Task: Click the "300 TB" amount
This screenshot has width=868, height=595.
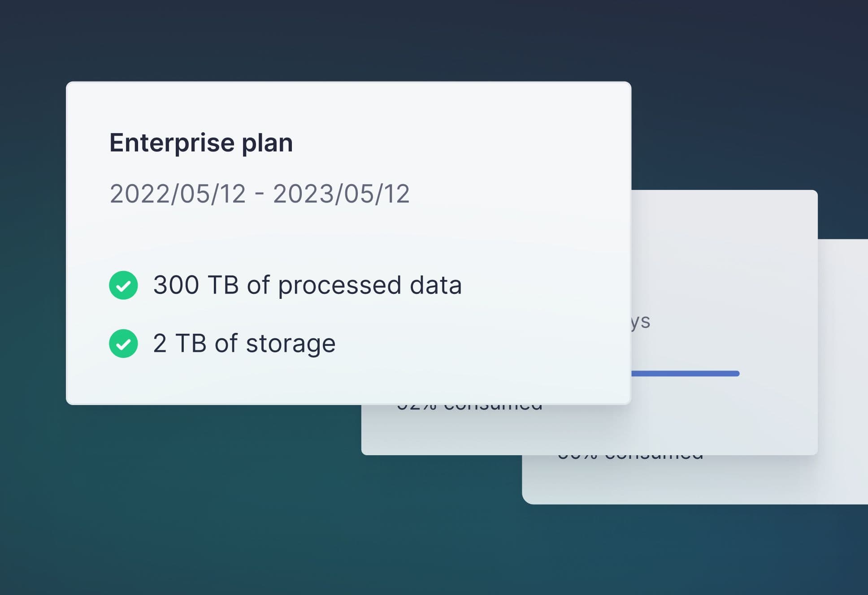Action: pyautogui.click(x=196, y=285)
